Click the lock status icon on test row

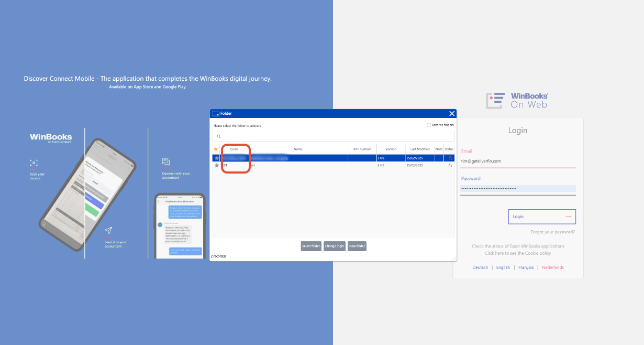point(449,165)
